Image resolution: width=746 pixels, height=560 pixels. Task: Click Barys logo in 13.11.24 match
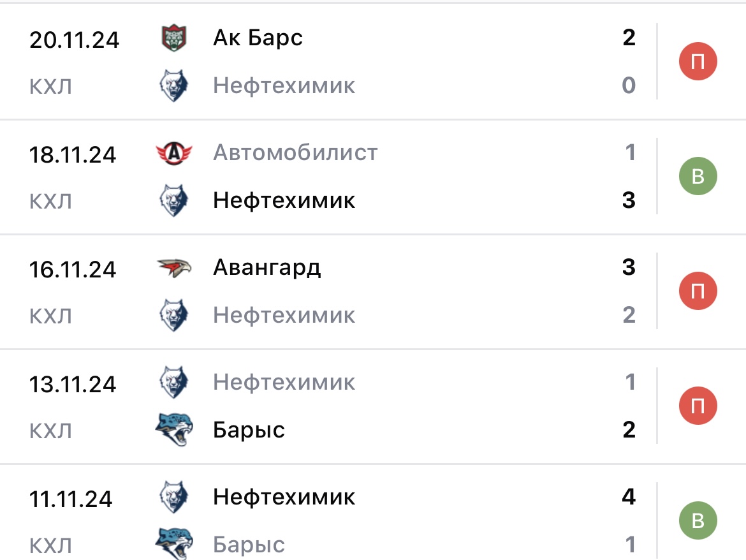(173, 430)
